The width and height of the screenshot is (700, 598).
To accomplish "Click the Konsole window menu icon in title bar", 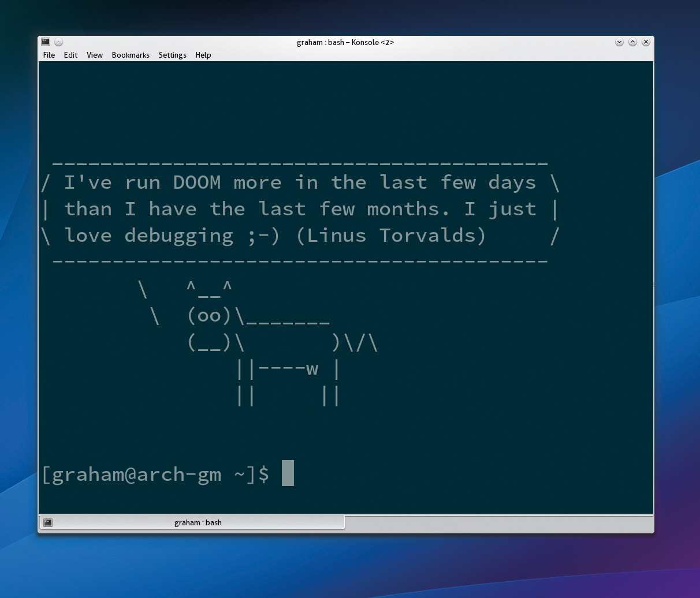I will (x=46, y=42).
